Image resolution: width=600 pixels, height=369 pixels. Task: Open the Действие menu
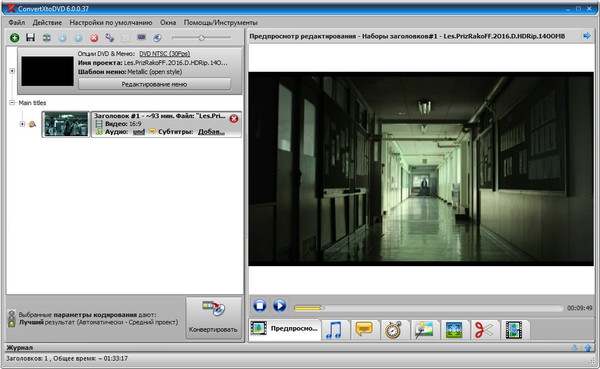point(47,23)
